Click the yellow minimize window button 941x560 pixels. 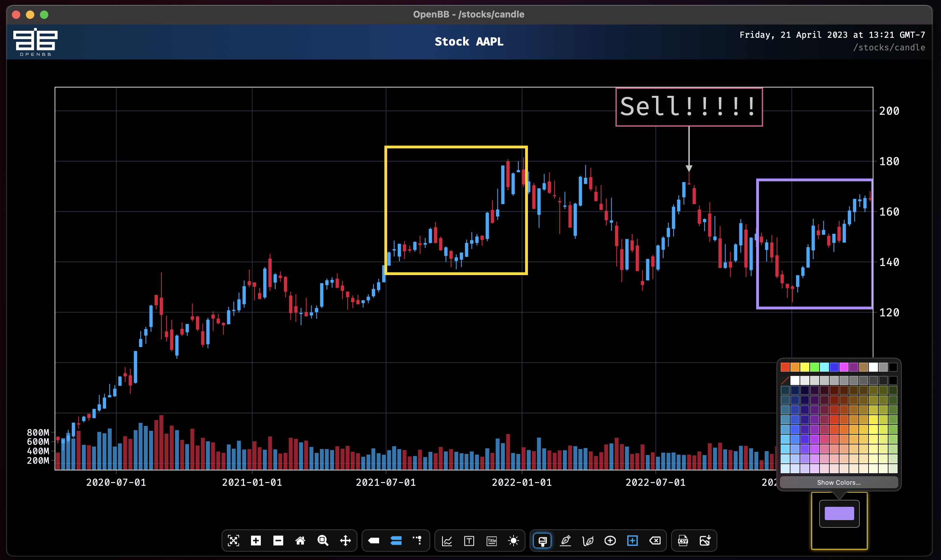click(30, 15)
